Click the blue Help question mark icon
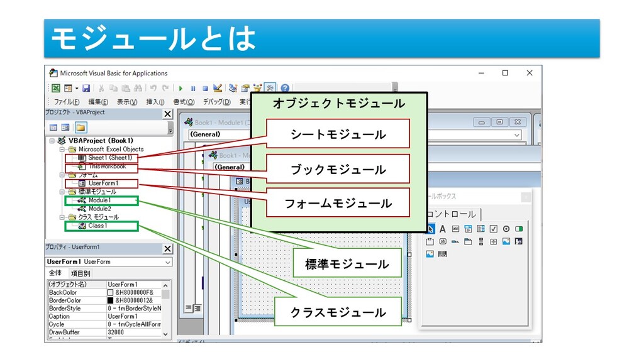This screenshot has height=362, width=644. (x=285, y=88)
